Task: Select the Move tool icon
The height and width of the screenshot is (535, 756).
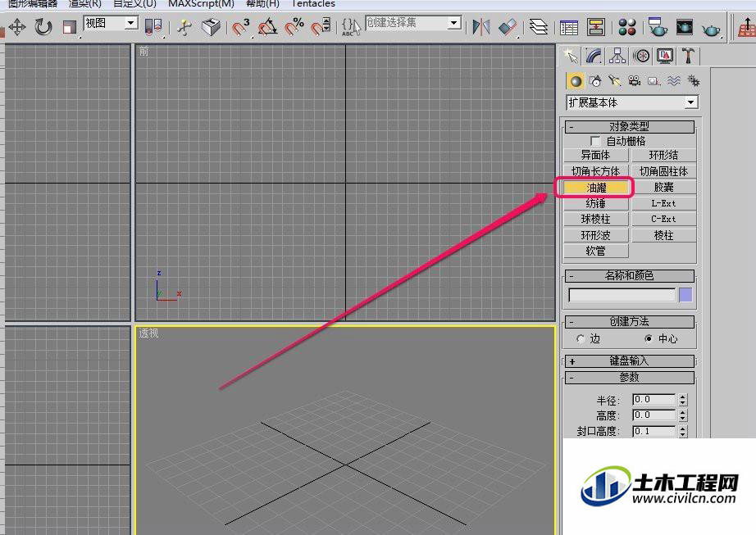Action: coord(17,27)
